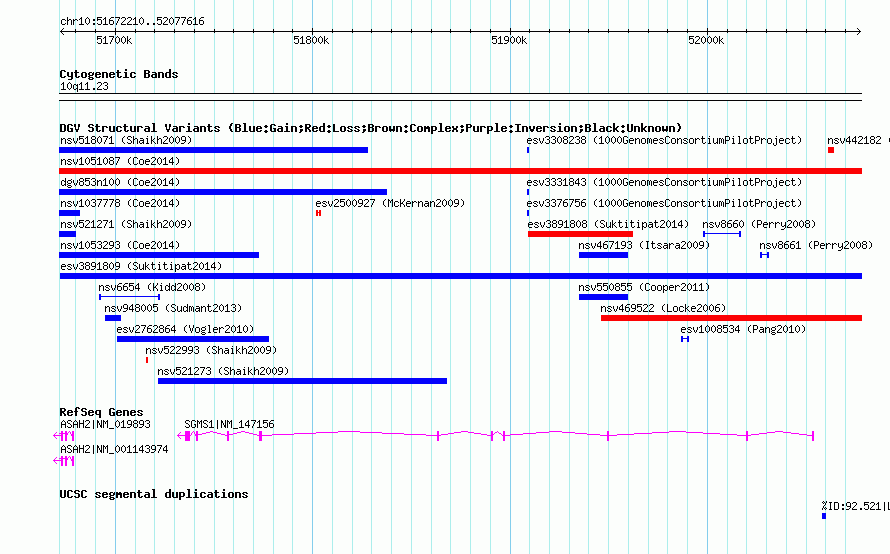
Task: Select the nsv1051087 (Coe2014) red loss bar
Action: click(x=460, y=171)
